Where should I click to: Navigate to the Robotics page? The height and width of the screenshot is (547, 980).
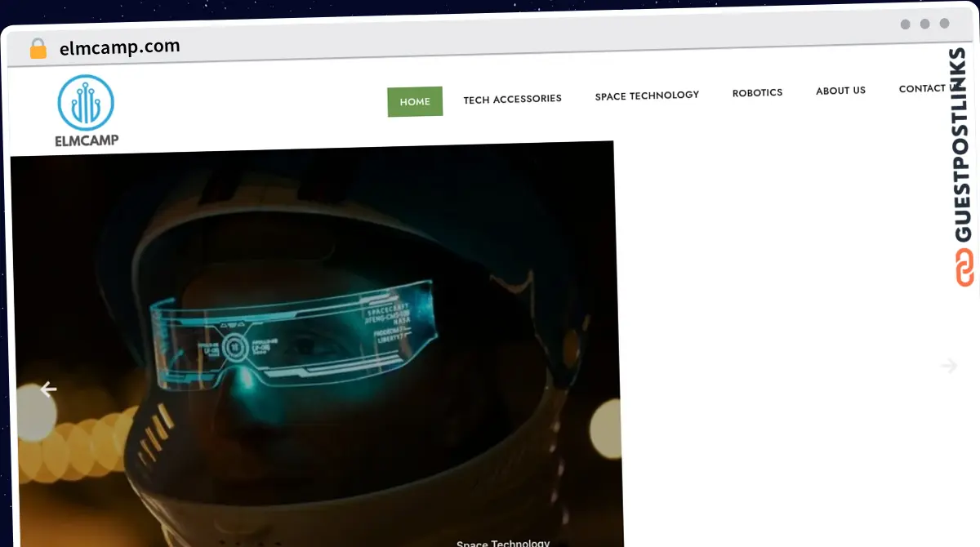click(757, 93)
